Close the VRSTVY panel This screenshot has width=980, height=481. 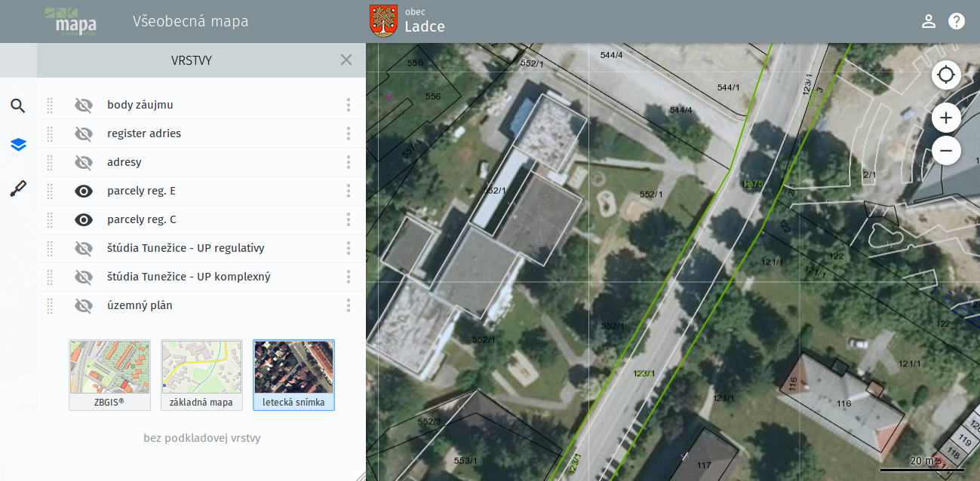click(346, 60)
